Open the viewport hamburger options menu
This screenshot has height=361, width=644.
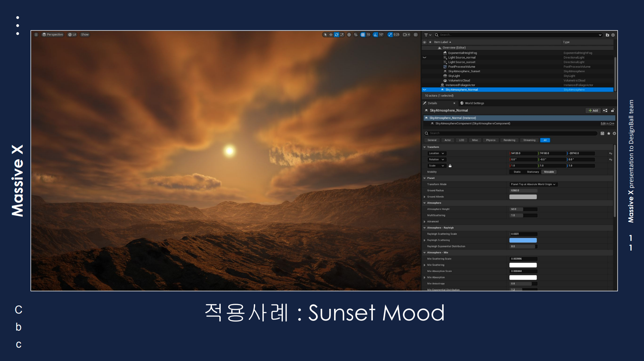pos(36,35)
